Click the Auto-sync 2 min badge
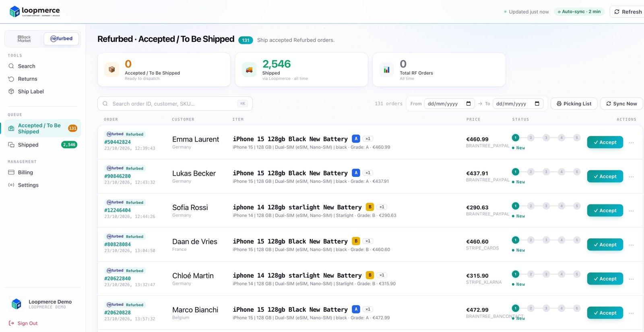 [579, 12]
